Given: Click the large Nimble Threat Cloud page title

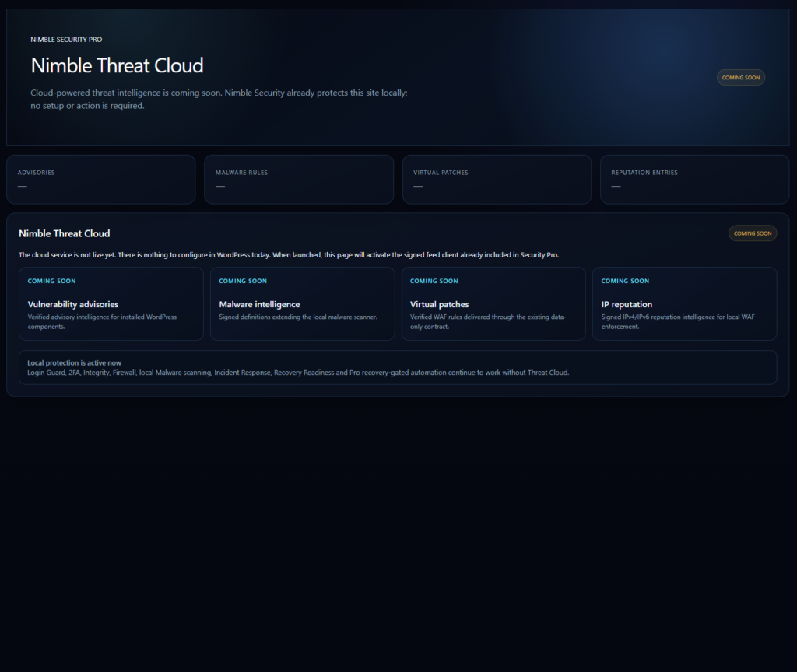Looking at the screenshot, I should 117,65.
